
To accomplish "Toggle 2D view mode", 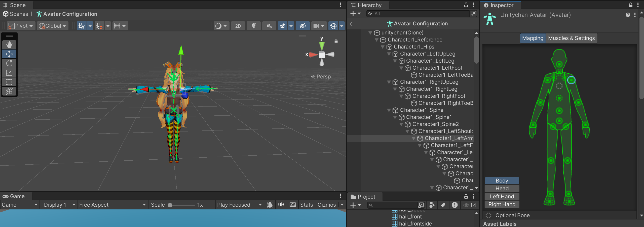I will 238,26.
